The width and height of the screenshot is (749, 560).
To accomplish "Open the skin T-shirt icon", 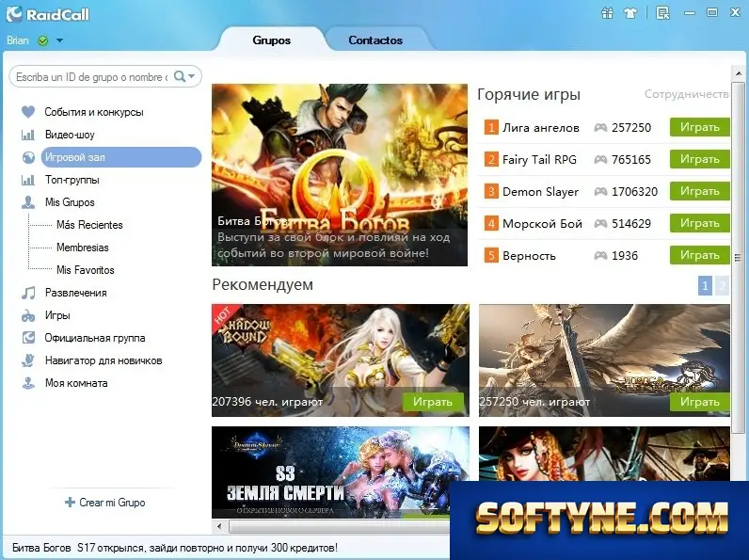I will 631,13.
